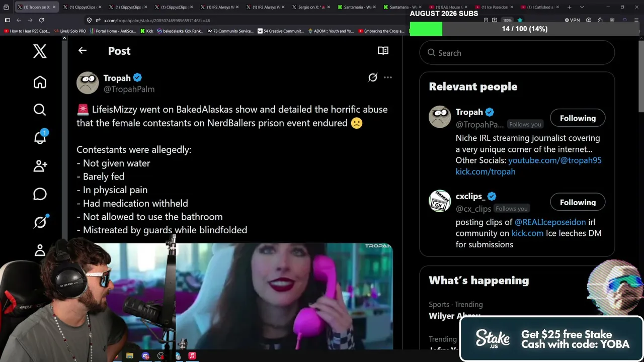644x362 pixels.
Task: Click the @TropahPalm handle on the post
Action: click(x=129, y=89)
